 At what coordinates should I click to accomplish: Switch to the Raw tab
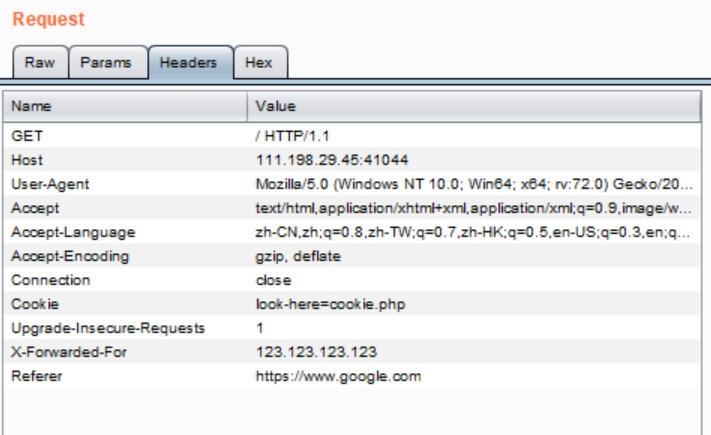tap(40, 62)
